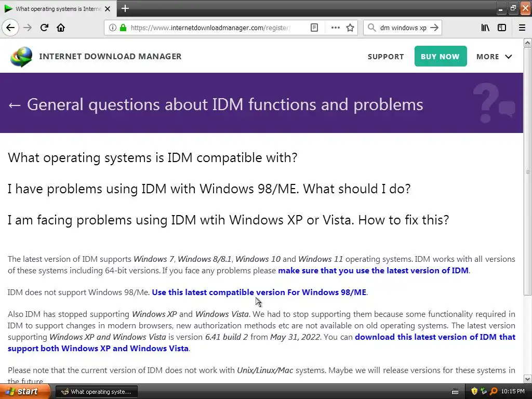Screen dimensions: 532x399
Task: Click the vertical scrollbar thumb
Action: pyautogui.click(x=527, y=171)
